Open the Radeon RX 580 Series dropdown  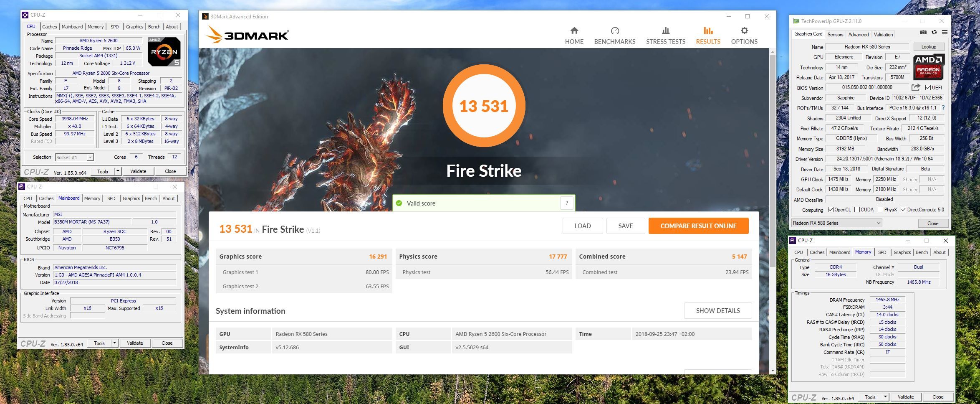tap(836, 223)
